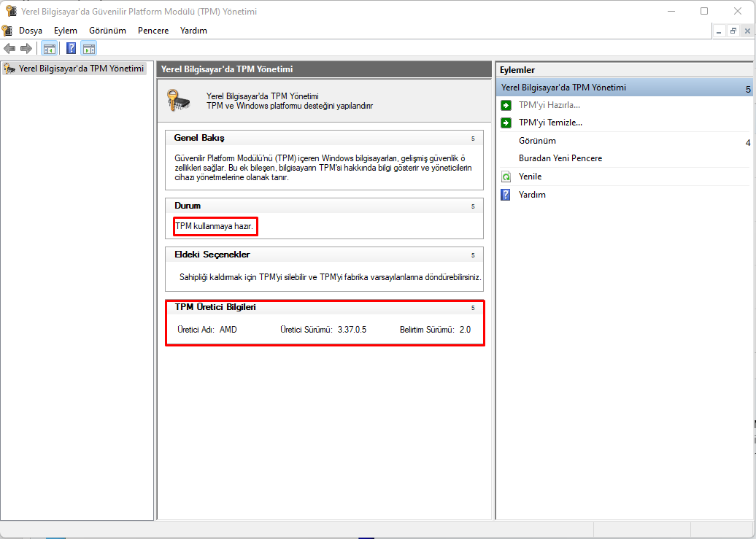Open the Yardım menu in menu bar
756x539 pixels.
(193, 31)
